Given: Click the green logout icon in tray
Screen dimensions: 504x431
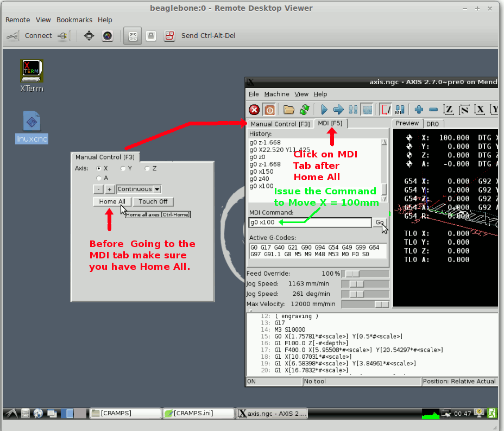Looking at the screenshot, I should 492,413.
